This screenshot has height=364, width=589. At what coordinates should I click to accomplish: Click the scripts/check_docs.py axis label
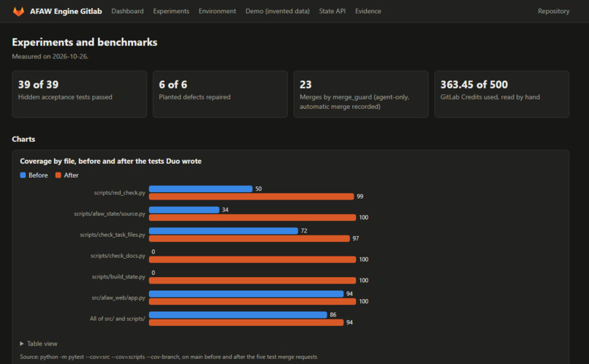pos(118,256)
